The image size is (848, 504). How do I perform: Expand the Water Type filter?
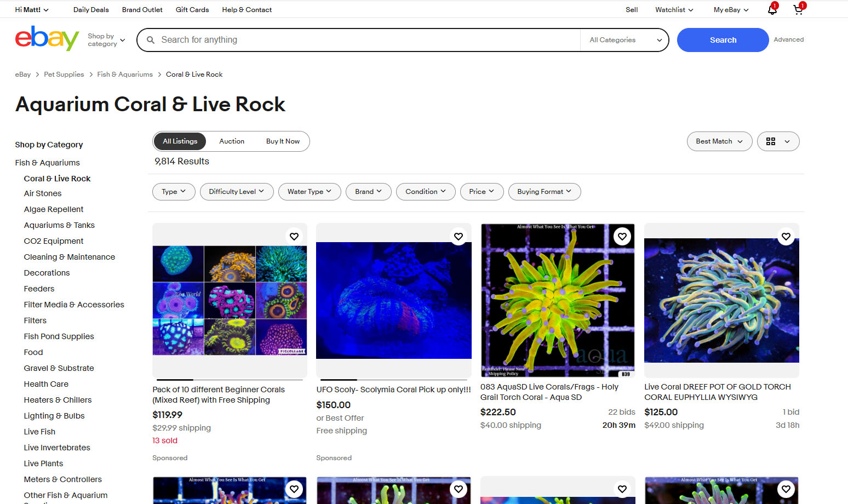click(x=310, y=192)
